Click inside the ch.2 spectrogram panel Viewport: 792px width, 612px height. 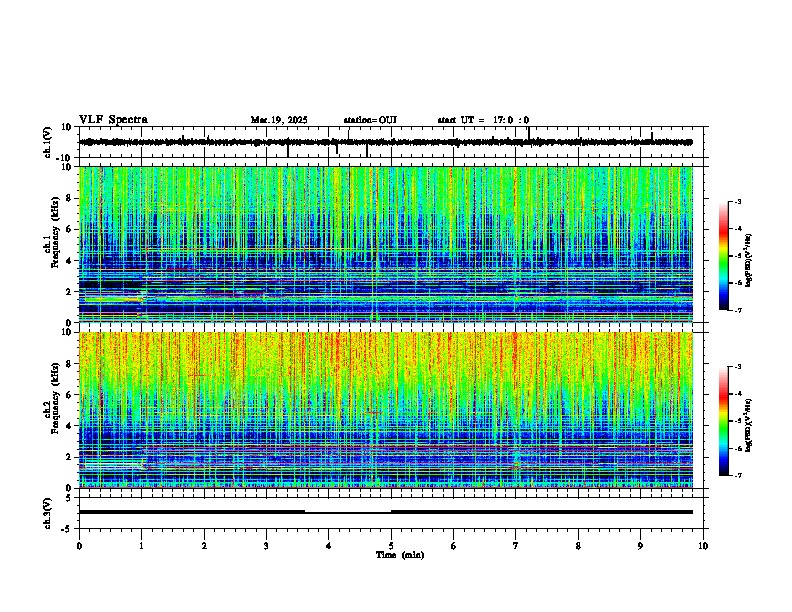click(386, 410)
